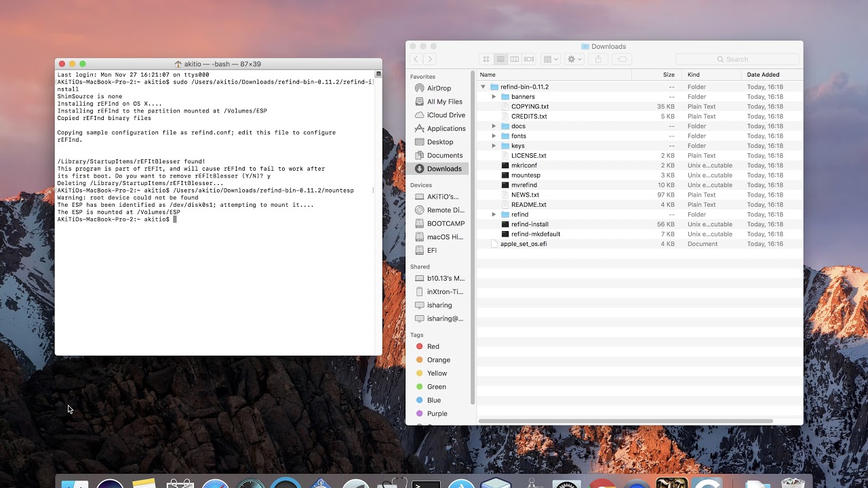Viewport: 868px width, 488px height.
Task: Open the Action gear menu in Finder
Action: coord(574,60)
